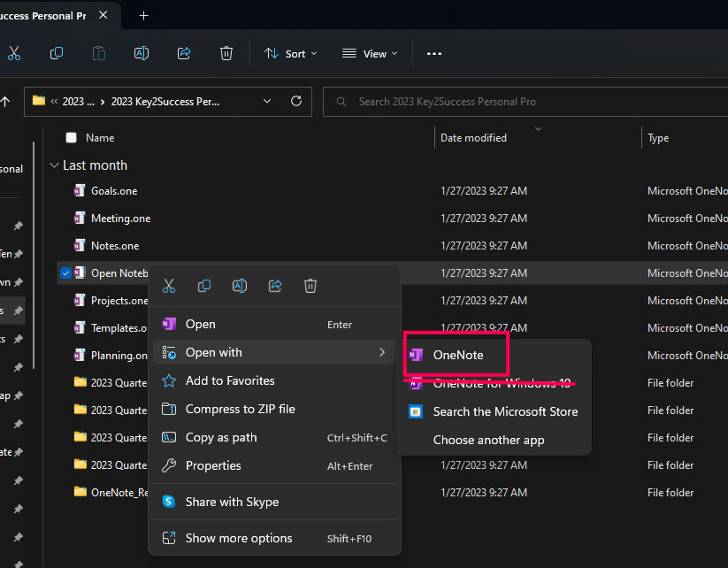Click the search magnifier icon
Image resolution: width=728 pixels, height=568 pixels.
click(341, 101)
